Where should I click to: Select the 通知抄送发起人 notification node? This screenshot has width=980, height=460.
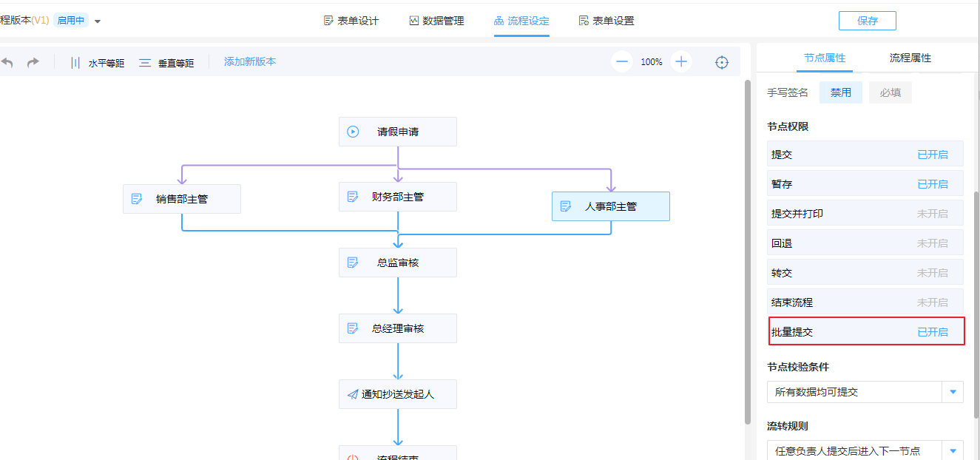398,394
